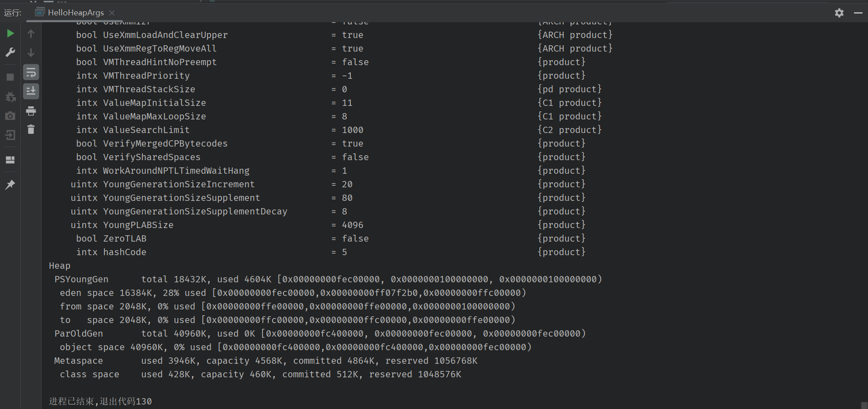Click VMThreadHintNoPreempt flag name

(x=160, y=62)
